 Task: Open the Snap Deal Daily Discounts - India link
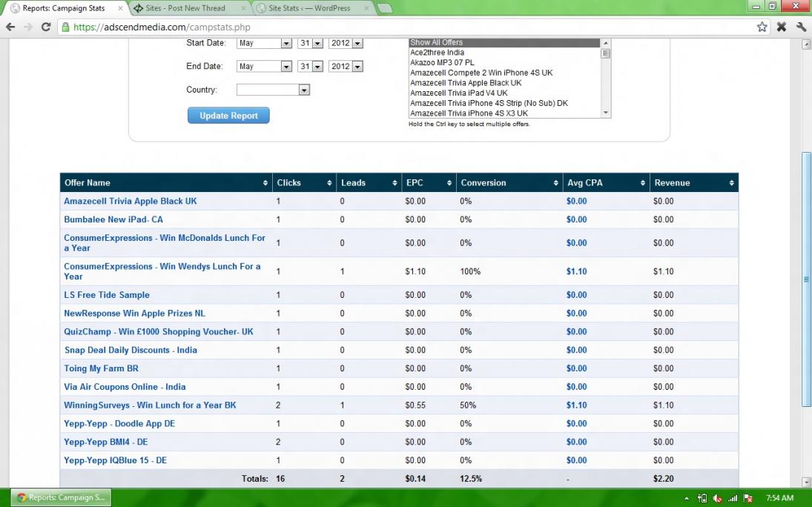(131, 350)
